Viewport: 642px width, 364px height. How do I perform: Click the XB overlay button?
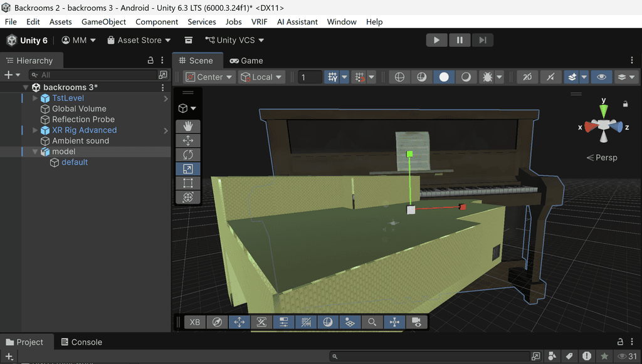pyautogui.click(x=195, y=322)
